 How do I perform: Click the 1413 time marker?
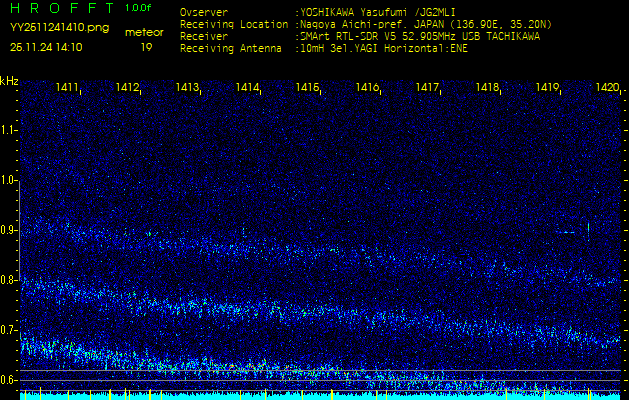click(x=188, y=88)
